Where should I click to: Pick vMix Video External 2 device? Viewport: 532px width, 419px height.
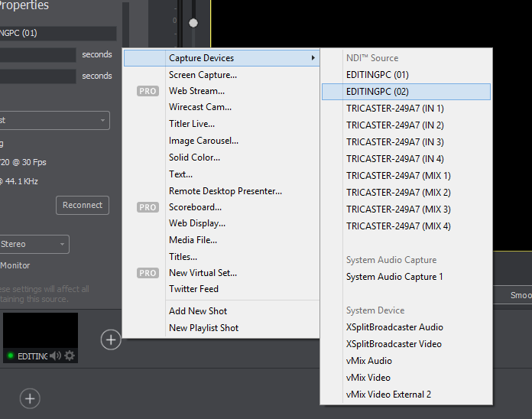pos(388,395)
